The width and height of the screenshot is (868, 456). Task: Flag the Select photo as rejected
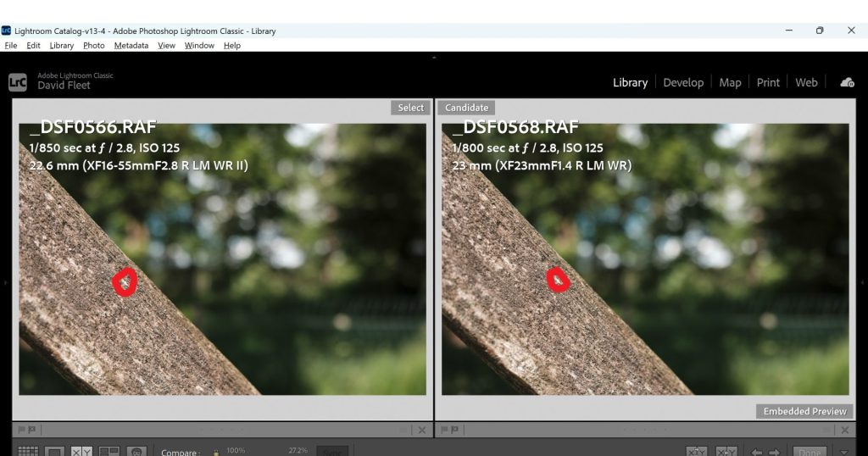click(32, 430)
